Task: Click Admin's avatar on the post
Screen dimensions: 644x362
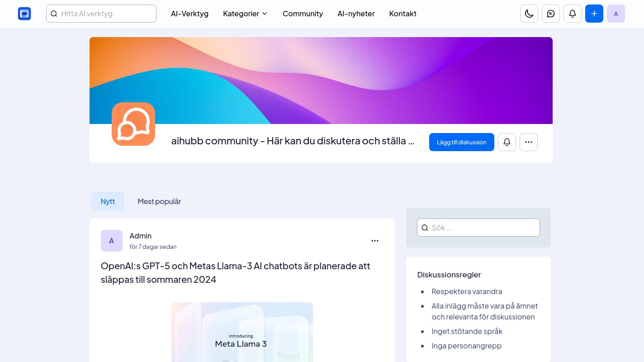Action: (x=112, y=241)
